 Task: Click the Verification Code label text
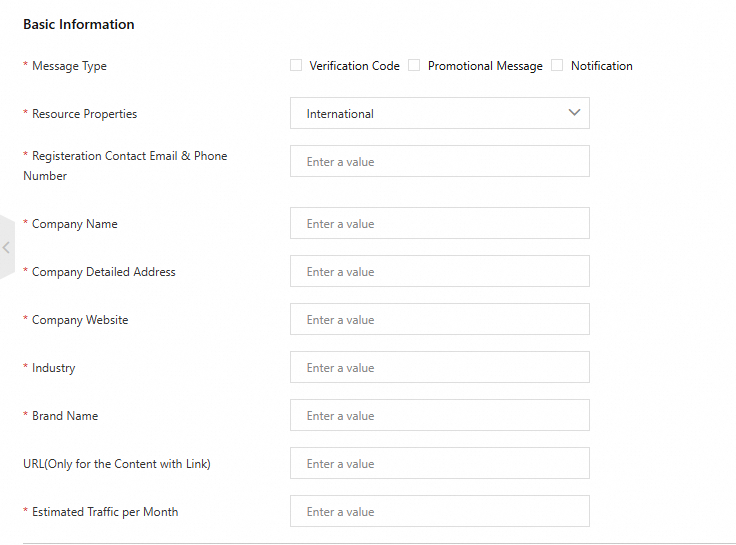coord(354,66)
